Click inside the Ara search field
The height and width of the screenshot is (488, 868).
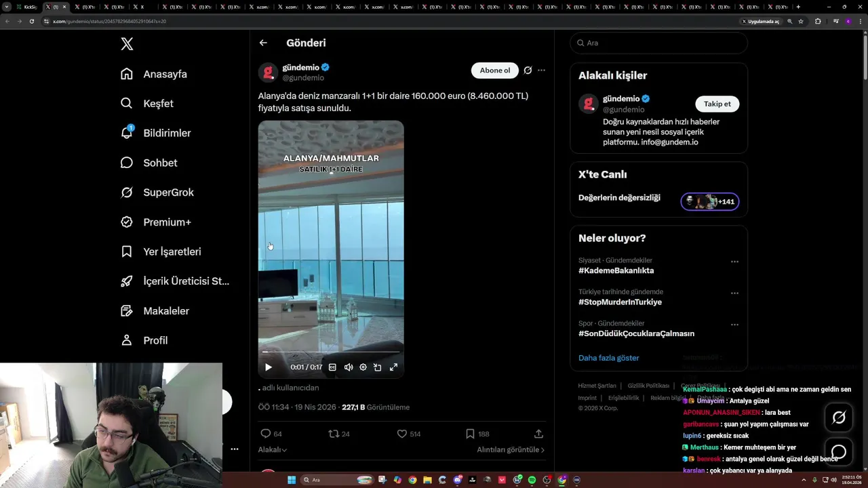pyautogui.click(x=658, y=43)
